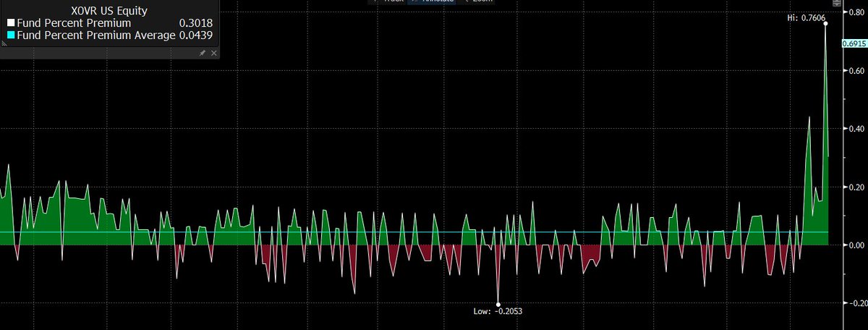Viewport: 868px width, 330px height.
Task: Close the XOVR legend box
Action: coord(213,53)
